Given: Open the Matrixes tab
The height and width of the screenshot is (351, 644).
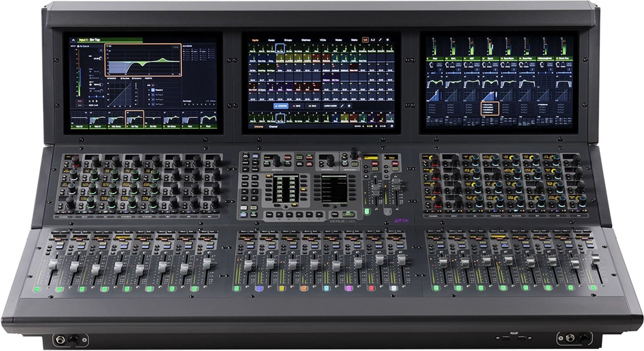Looking at the screenshot, I should pos(306,40).
